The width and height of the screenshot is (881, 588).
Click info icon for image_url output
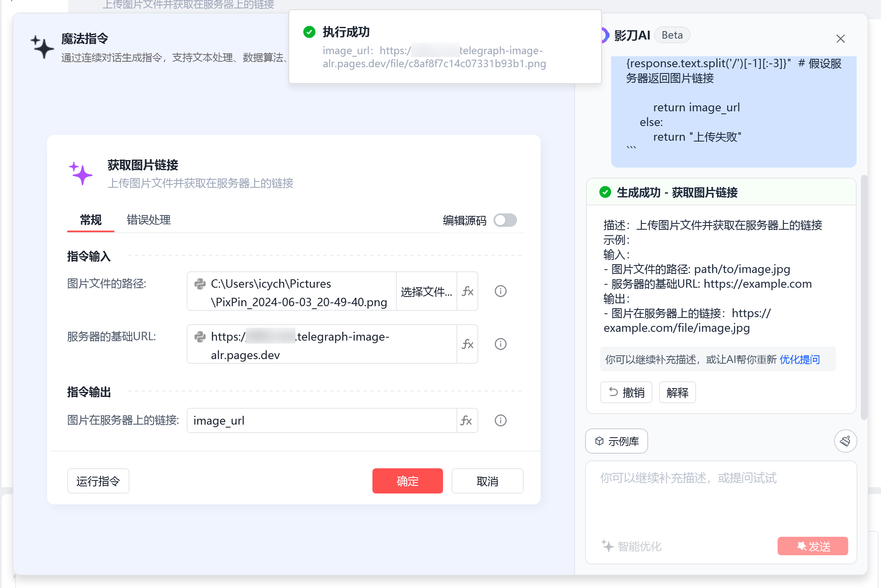coord(500,420)
